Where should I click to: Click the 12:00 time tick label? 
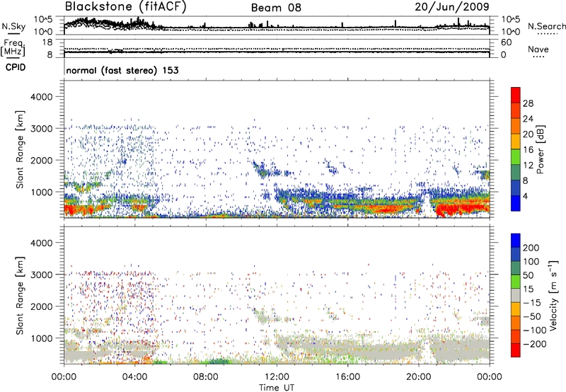pos(277,377)
